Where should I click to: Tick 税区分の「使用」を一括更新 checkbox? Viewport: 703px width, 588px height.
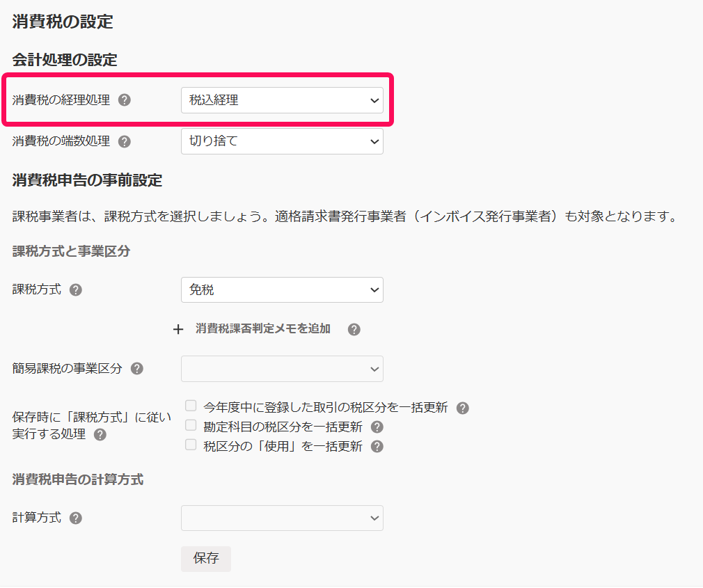coord(191,445)
